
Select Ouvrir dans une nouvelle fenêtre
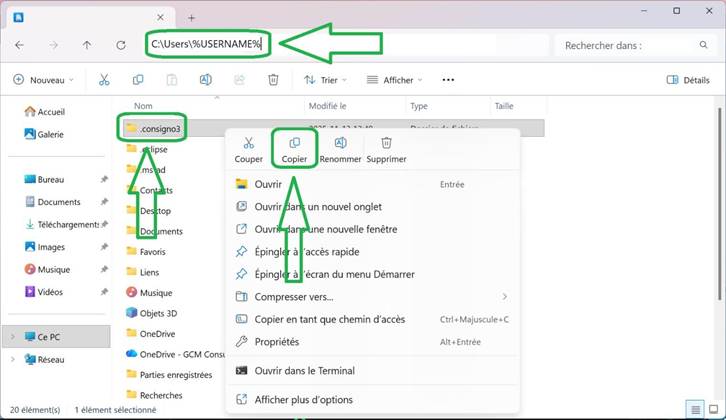[373, 229]
